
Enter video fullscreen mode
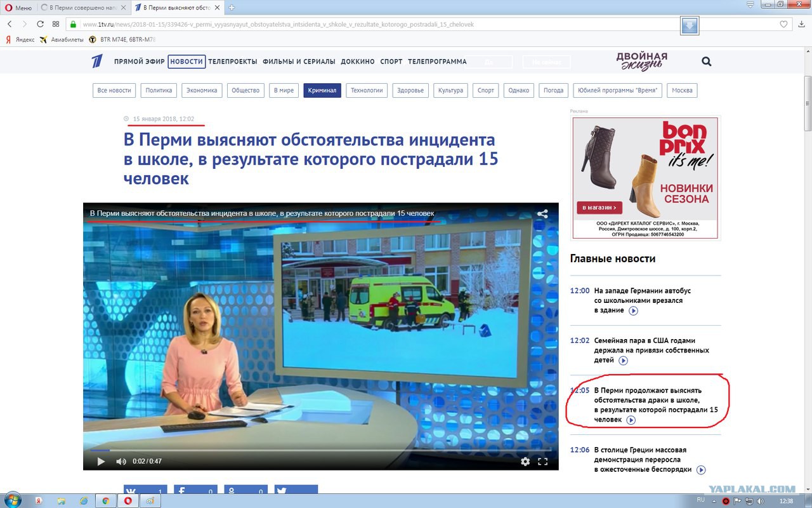[x=543, y=462]
